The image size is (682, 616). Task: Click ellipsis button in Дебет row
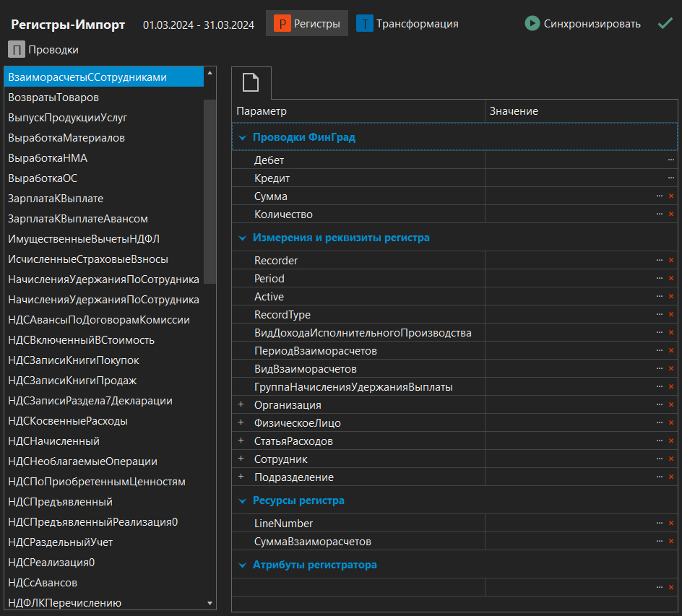[x=671, y=160]
